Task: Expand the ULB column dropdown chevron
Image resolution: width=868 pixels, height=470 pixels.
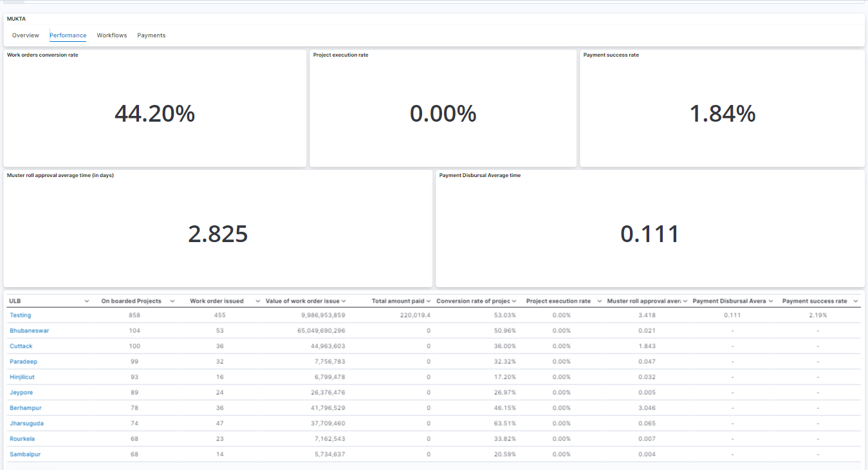Action: tap(87, 301)
